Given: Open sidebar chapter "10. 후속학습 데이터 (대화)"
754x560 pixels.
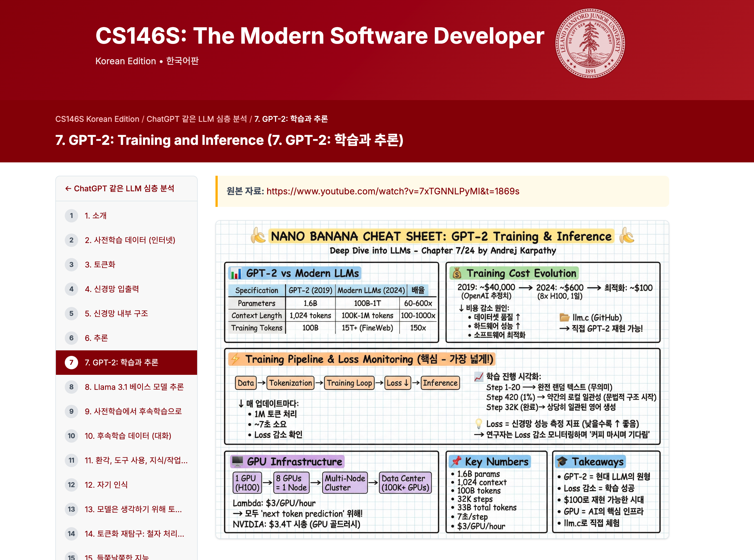Looking at the screenshot, I should [127, 436].
